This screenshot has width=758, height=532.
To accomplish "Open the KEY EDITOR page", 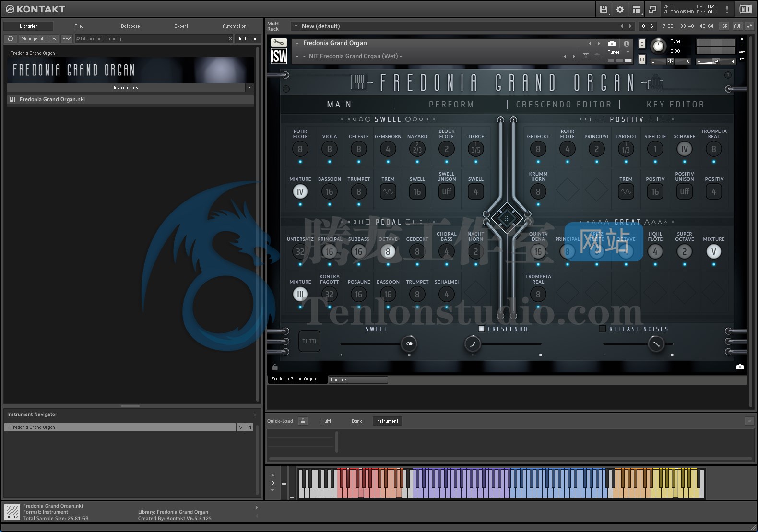I will [675, 105].
